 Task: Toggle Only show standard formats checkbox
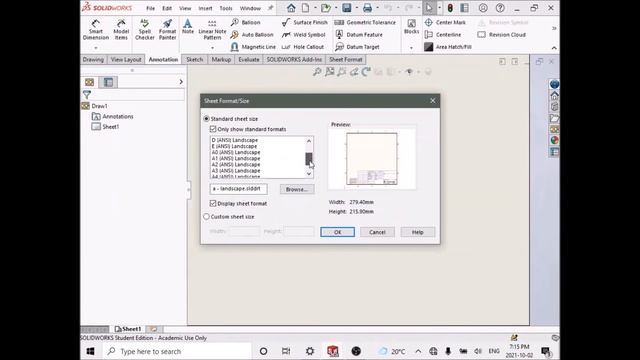[213, 129]
